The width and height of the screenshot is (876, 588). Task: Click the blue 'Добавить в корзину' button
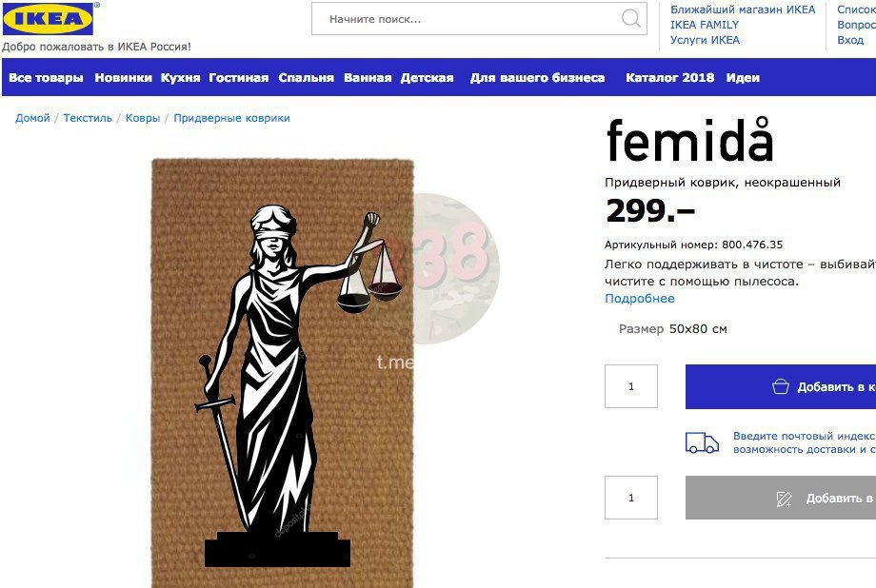781,386
